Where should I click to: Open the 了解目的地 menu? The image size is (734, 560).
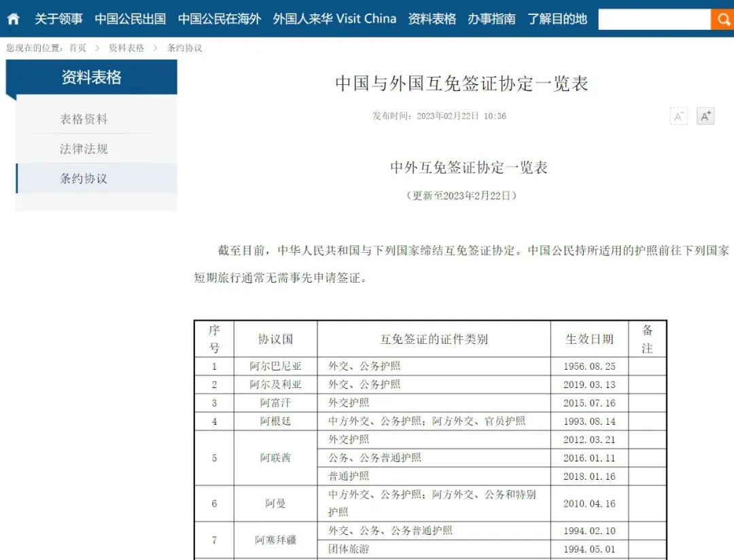(x=557, y=19)
